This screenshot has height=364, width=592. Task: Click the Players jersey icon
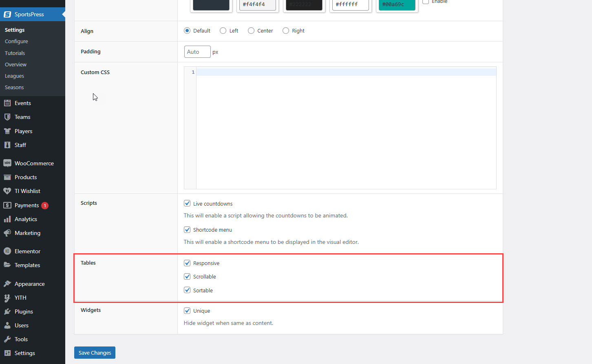pos(7,131)
